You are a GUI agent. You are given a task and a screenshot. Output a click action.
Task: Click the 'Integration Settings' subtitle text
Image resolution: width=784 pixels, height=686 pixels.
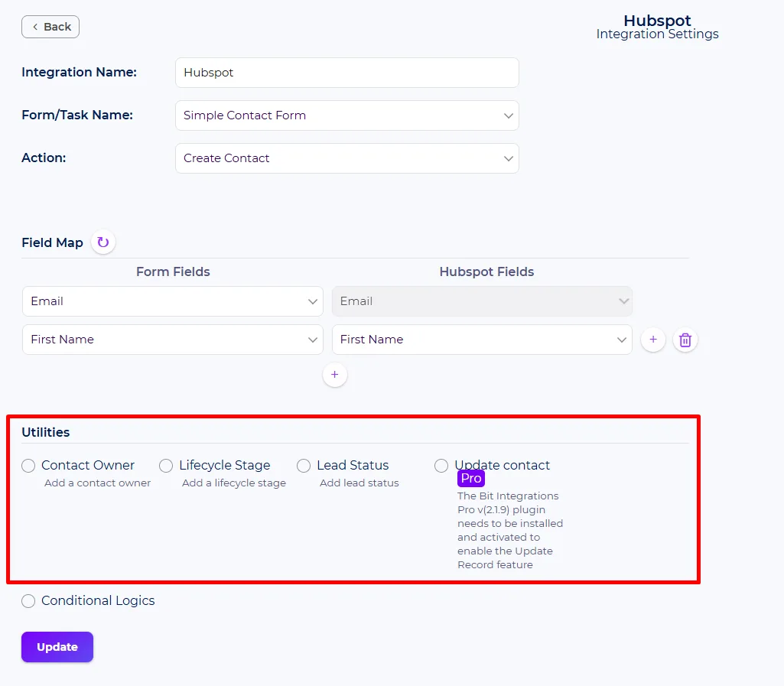pos(658,34)
